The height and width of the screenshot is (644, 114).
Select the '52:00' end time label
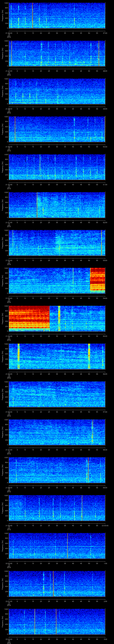[105, 223]
